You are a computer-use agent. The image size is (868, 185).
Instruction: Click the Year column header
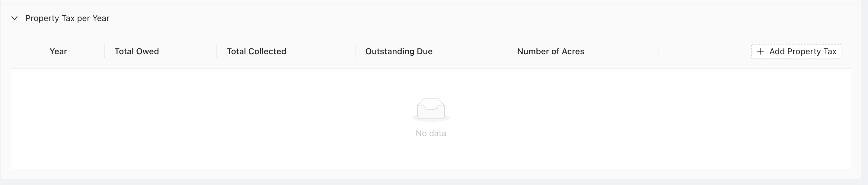click(58, 51)
